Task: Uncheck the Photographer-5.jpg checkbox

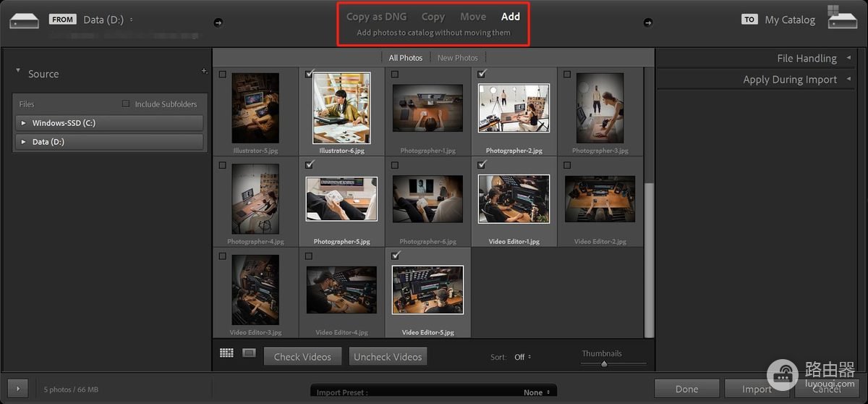Action: 309,165
